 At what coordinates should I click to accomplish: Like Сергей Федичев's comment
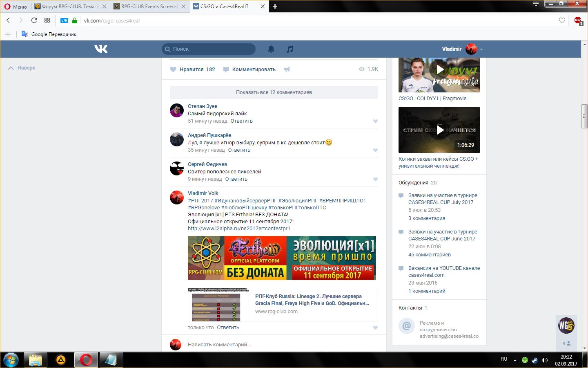tap(375, 179)
